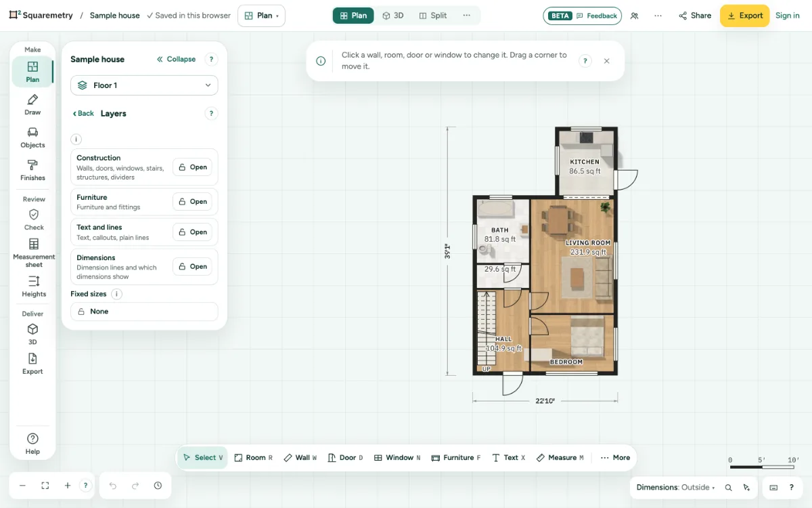The width and height of the screenshot is (812, 508).
Task: Click the Sign in link
Action: [x=788, y=16]
